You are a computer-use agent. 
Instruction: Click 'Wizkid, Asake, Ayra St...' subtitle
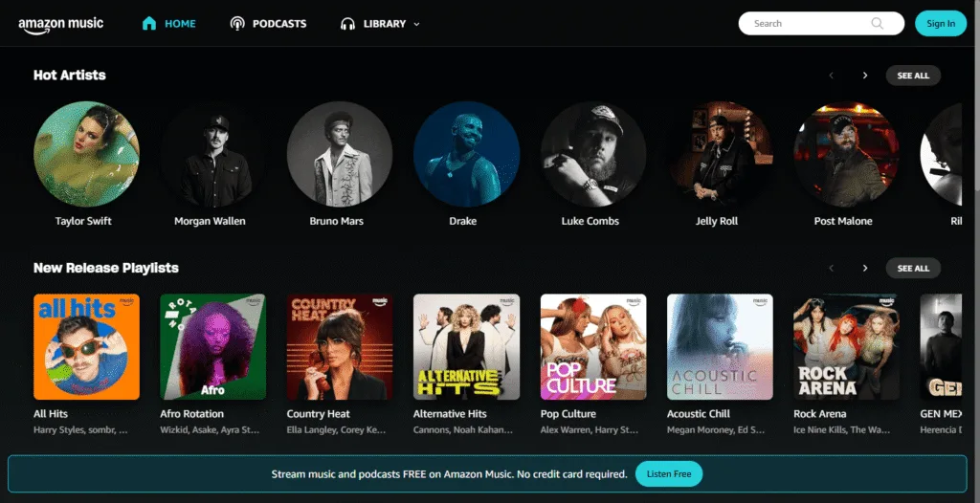210,430
